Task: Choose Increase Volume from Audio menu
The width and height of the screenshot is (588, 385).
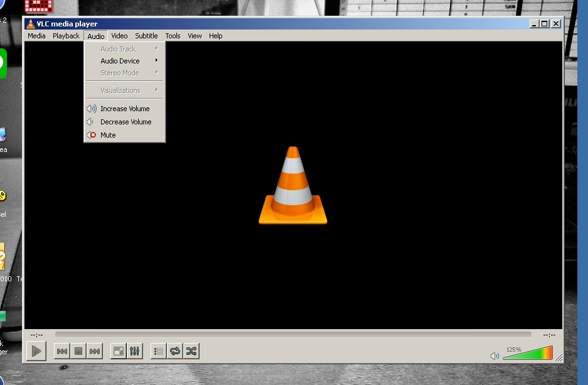Action: [x=124, y=109]
